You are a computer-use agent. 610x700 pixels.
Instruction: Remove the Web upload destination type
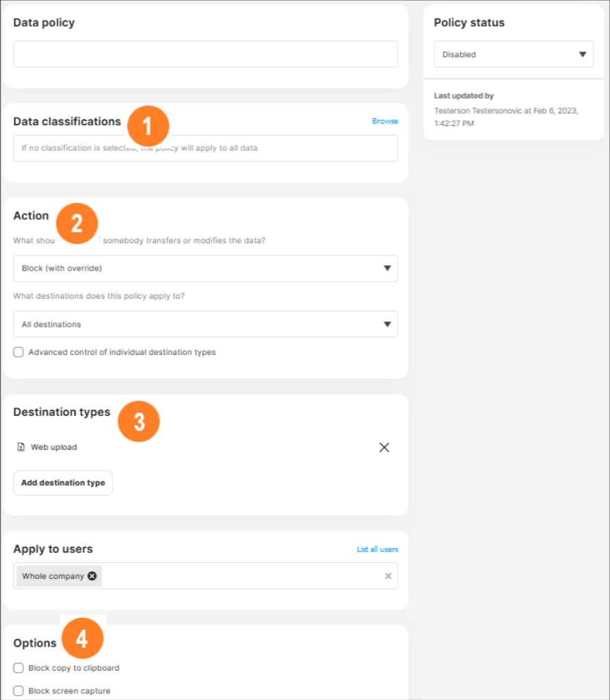tap(385, 447)
